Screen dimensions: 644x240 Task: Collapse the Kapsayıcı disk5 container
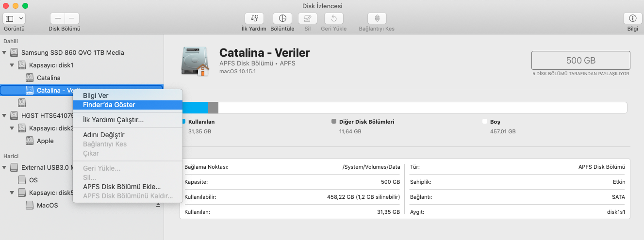pyautogui.click(x=12, y=192)
